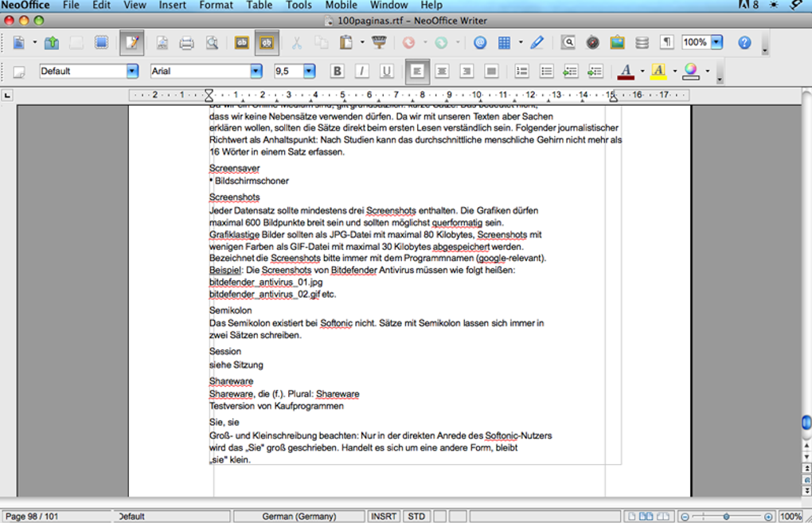Image resolution: width=812 pixels, height=523 pixels.
Task: Toggle nonprinting characters paragraph mark
Action: click(667, 42)
